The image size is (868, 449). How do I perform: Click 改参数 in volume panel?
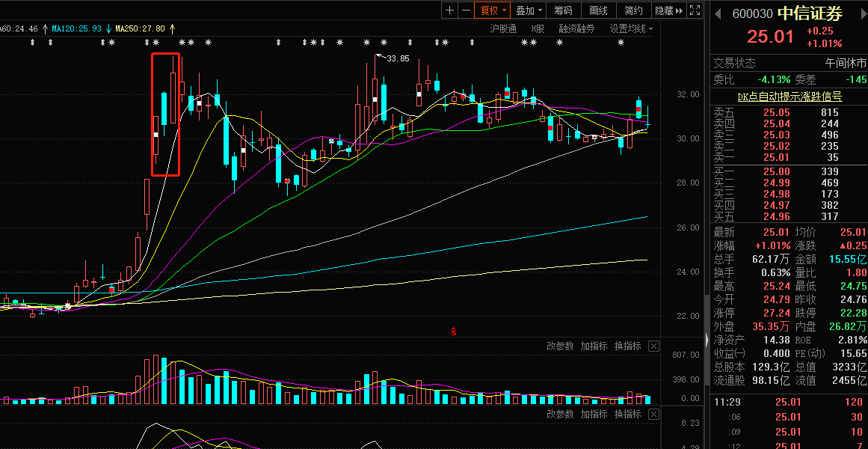pyautogui.click(x=560, y=346)
